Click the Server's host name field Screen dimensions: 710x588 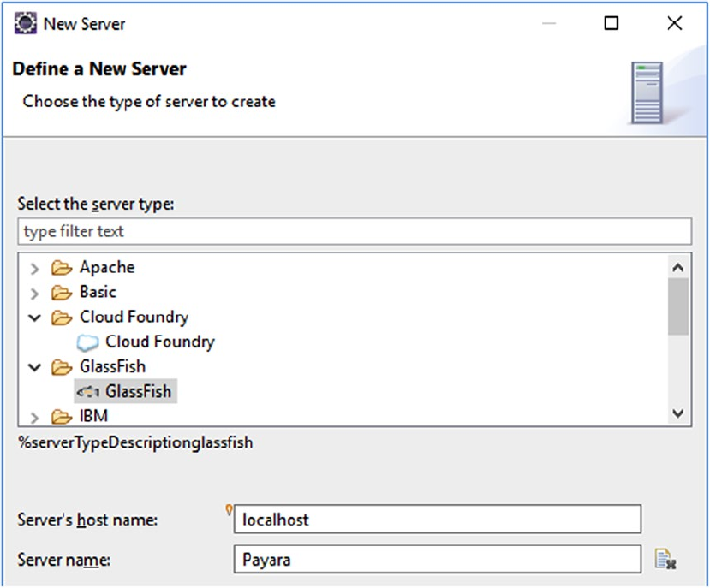click(438, 520)
